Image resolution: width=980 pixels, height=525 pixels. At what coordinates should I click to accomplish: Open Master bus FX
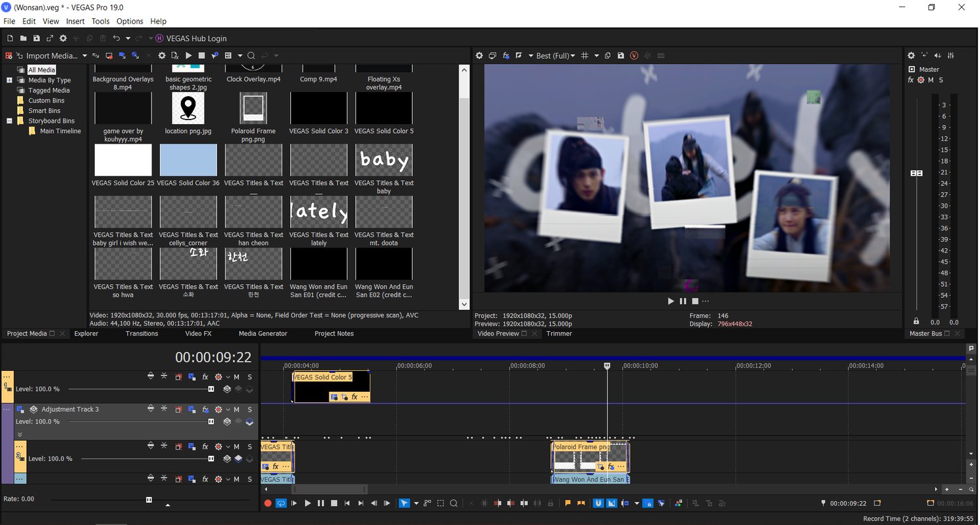point(911,80)
